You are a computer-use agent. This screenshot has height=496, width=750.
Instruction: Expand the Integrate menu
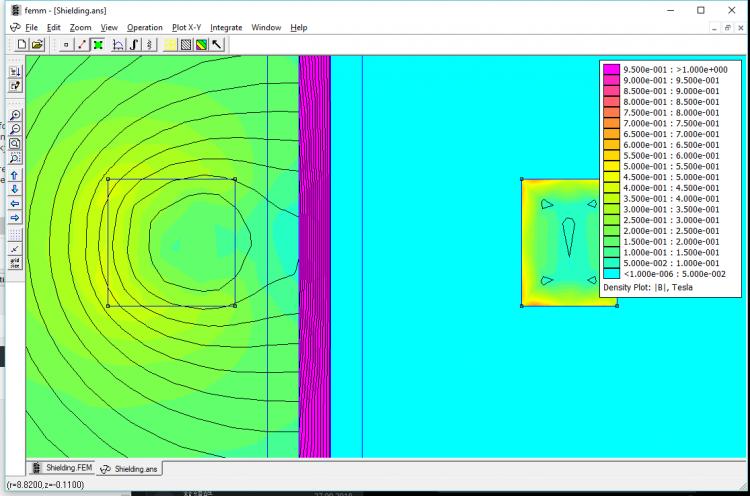(x=226, y=27)
